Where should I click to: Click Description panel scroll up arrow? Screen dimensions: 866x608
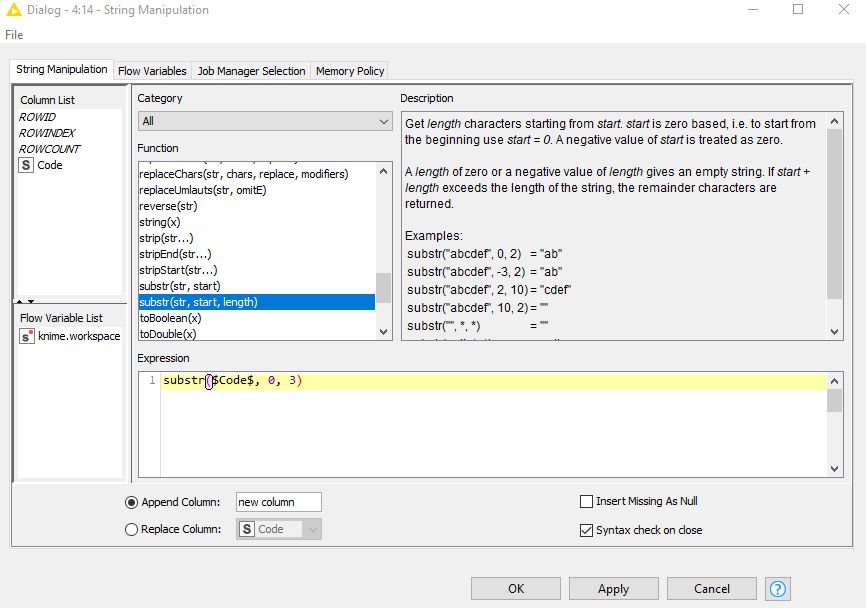coord(835,121)
